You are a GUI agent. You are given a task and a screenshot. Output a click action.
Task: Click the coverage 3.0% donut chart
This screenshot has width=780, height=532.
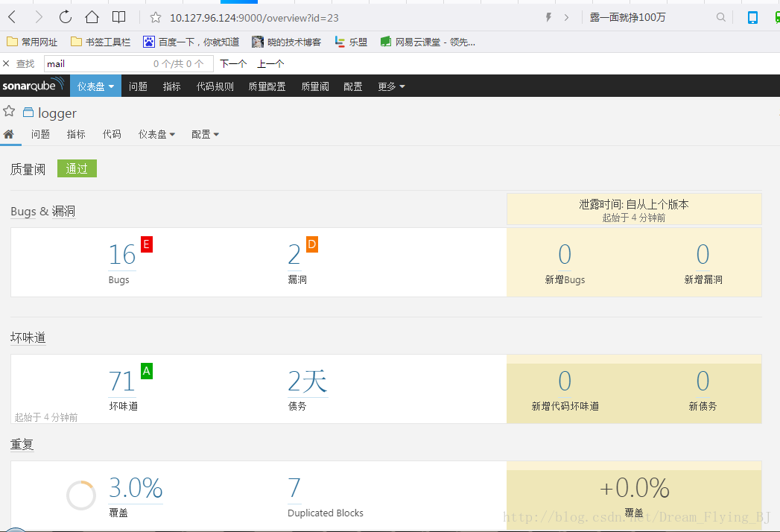tap(81, 494)
